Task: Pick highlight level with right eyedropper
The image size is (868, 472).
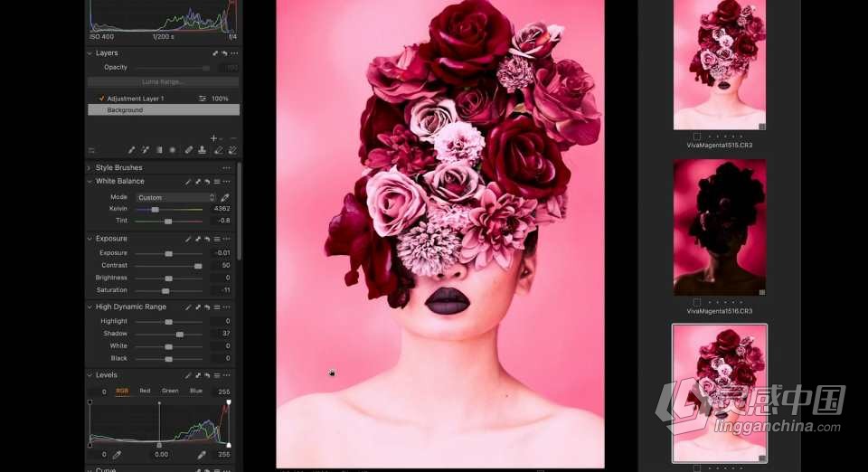Action: click(x=202, y=455)
